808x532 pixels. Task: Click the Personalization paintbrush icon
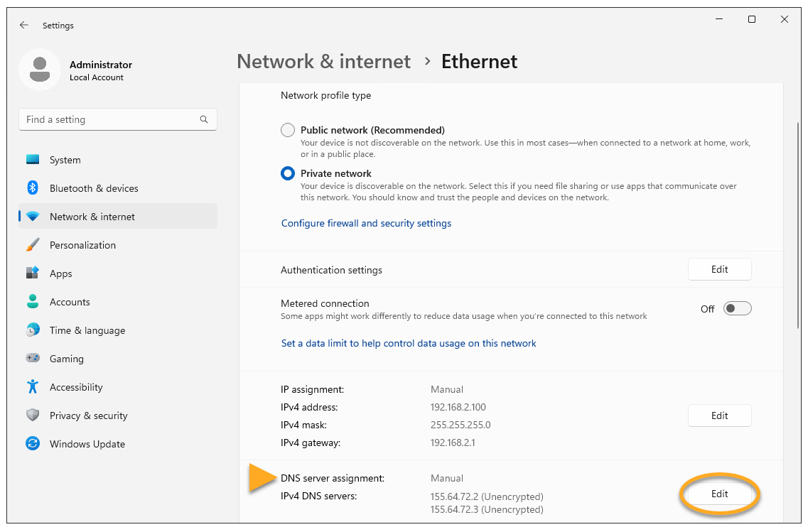point(33,245)
